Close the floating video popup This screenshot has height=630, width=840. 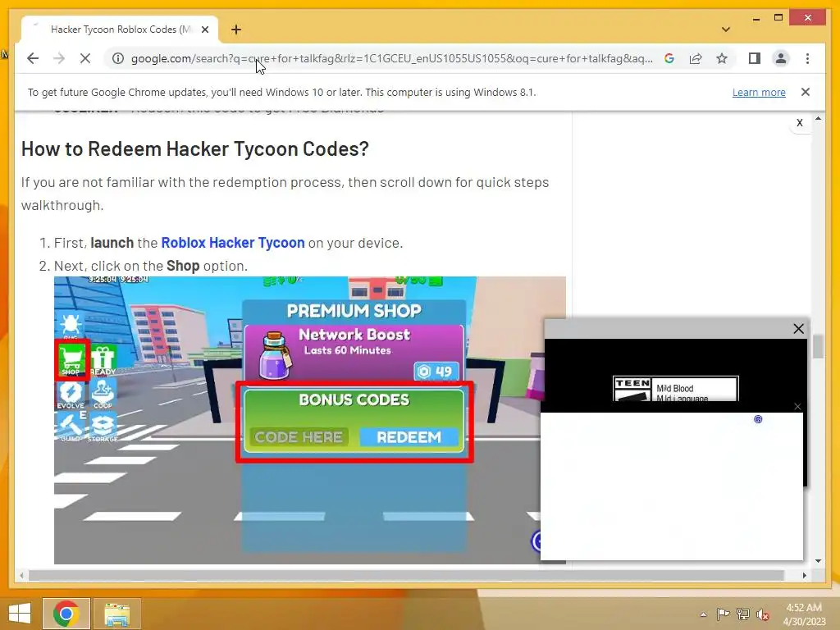[798, 328]
